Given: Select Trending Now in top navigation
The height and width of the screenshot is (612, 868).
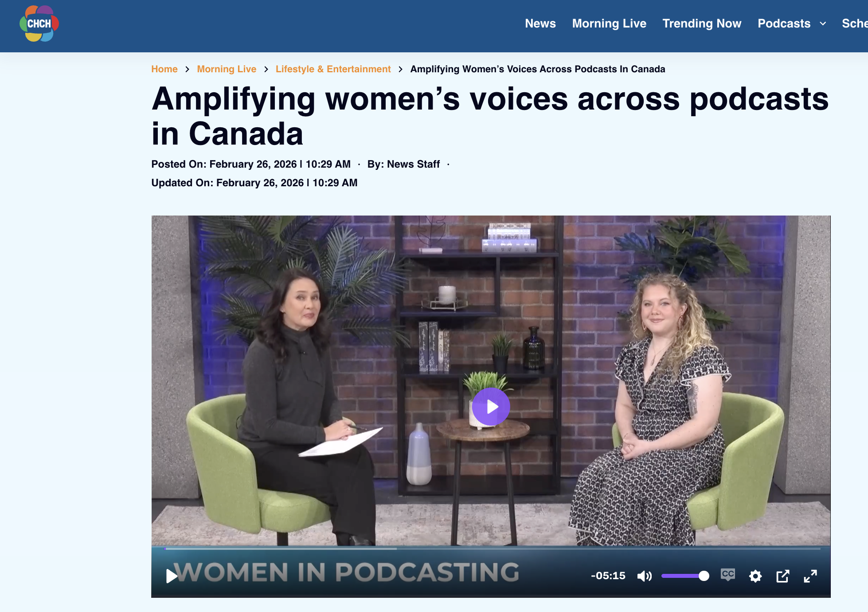Looking at the screenshot, I should (702, 24).
